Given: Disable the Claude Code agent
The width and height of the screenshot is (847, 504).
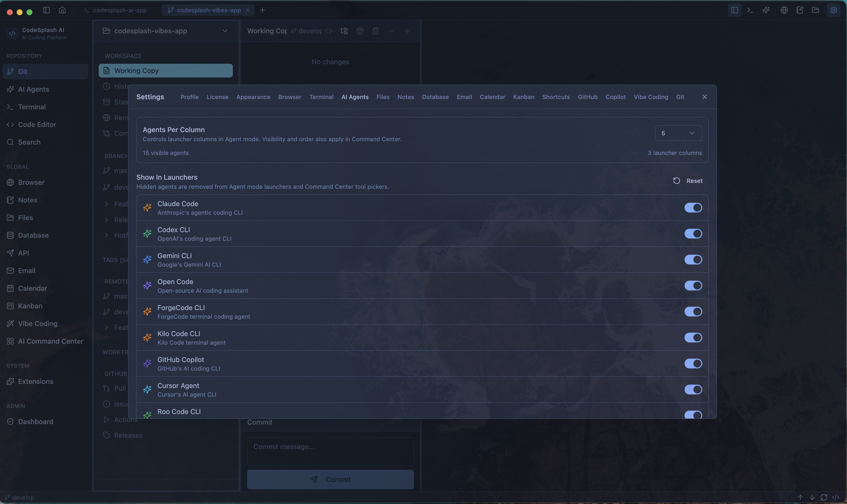Looking at the screenshot, I should click(x=693, y=208).
